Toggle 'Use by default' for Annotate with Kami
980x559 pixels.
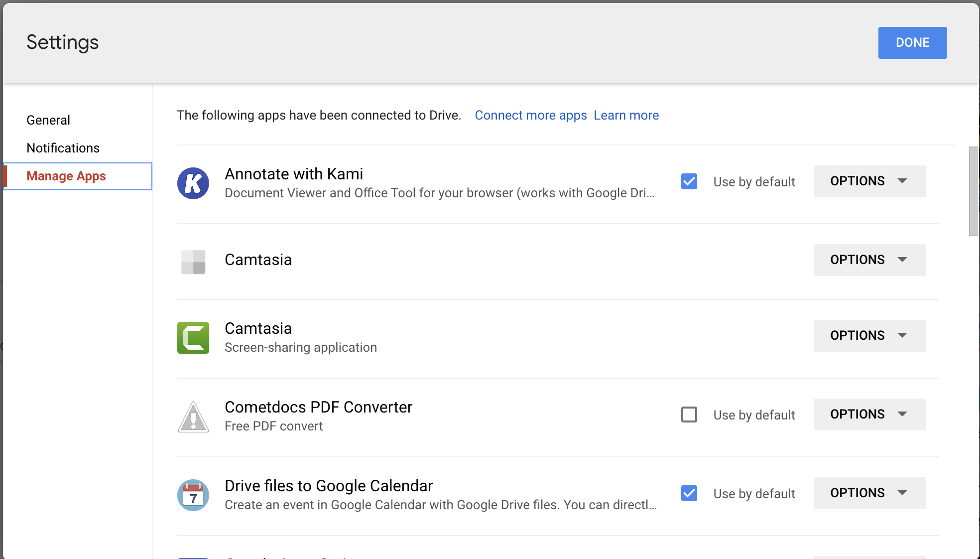point(689,181)
